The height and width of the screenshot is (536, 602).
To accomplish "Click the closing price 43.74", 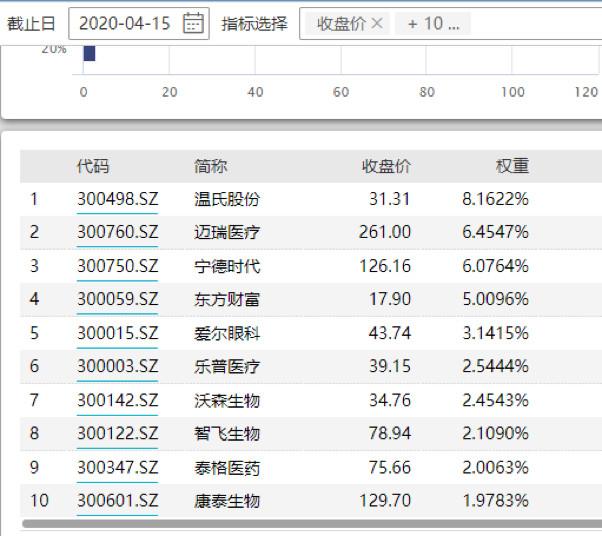I will tap(390, 333).
